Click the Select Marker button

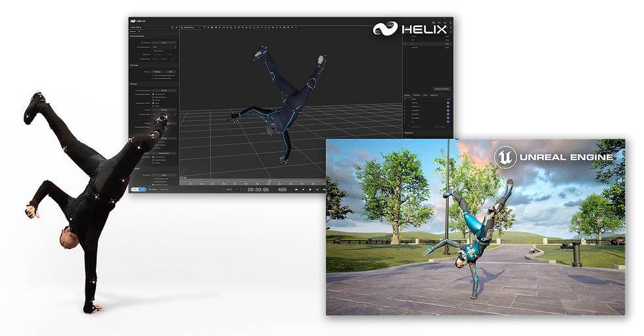[x=164, y=153]
